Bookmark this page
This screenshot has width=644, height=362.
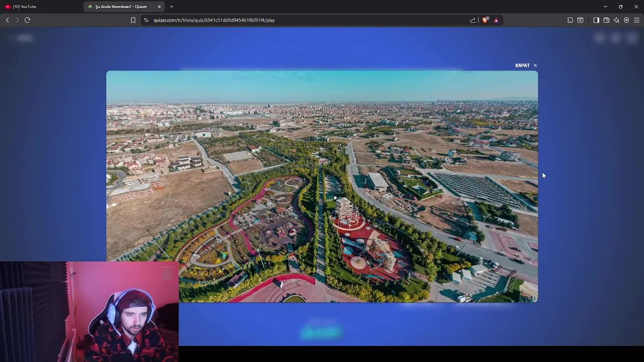[133, 20]
